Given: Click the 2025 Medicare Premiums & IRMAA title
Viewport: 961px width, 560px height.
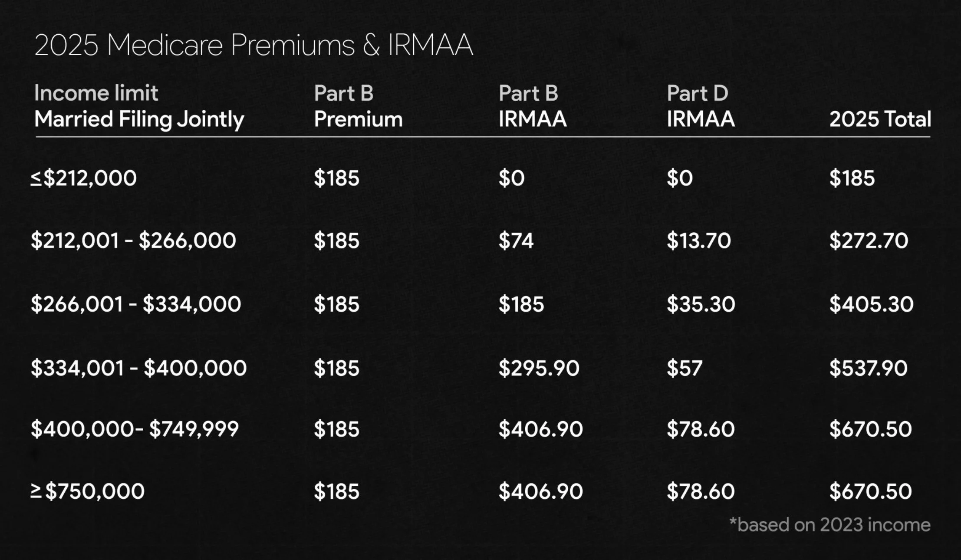Looking at the screenshot, I should (x=253, y=45).
